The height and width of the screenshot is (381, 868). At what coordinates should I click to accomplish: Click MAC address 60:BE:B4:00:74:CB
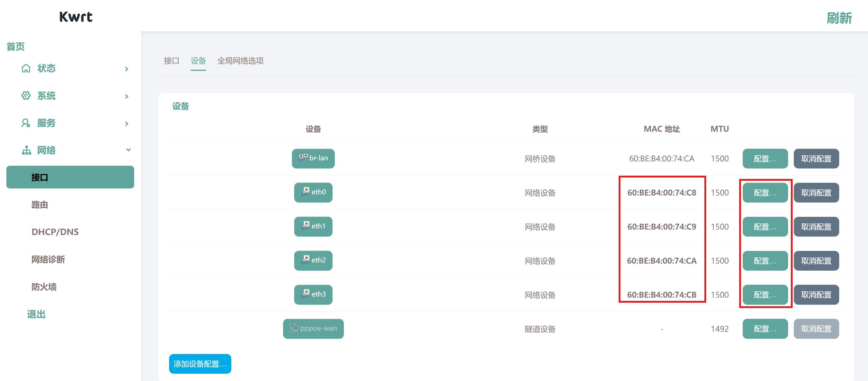tap(661, 295)
